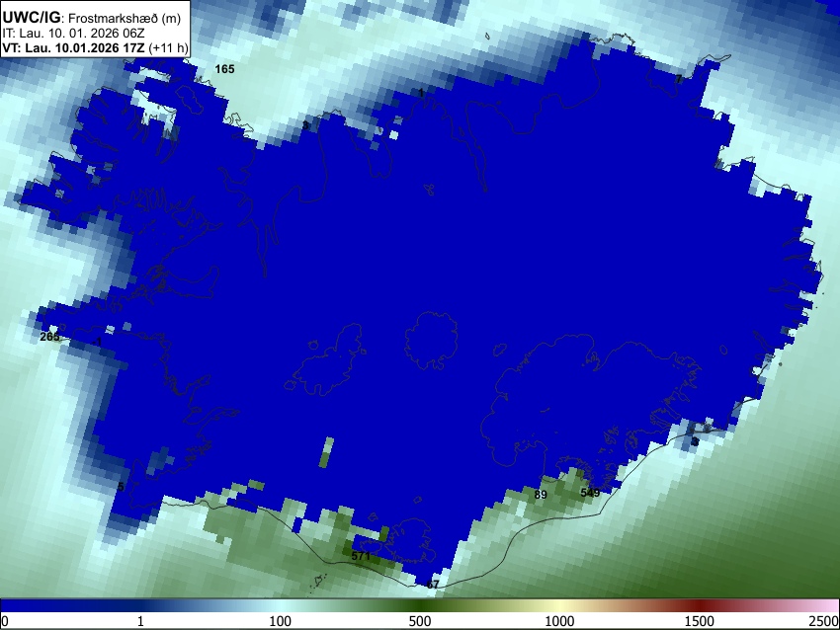The height and width of the screenshot is (630, 840).
Task: Click the "1000" label on the color scale
Action: point(559,621)
